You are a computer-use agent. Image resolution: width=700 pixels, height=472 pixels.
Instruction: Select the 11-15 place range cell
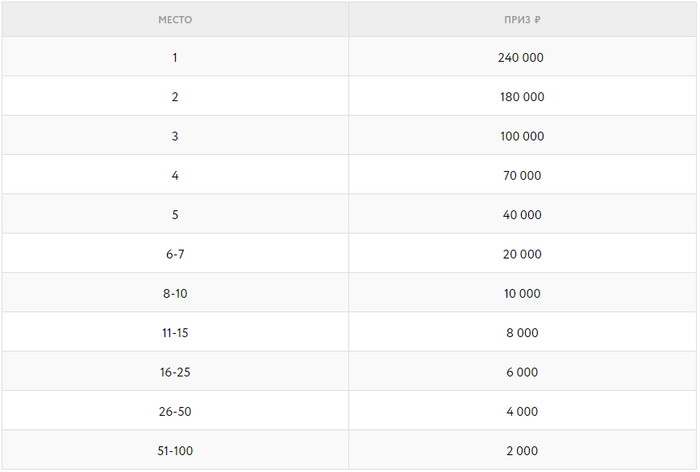(175, 333)
